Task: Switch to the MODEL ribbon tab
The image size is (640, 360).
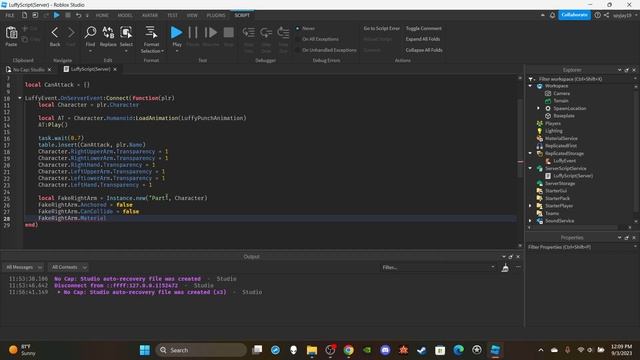Action: pos(125,15)
